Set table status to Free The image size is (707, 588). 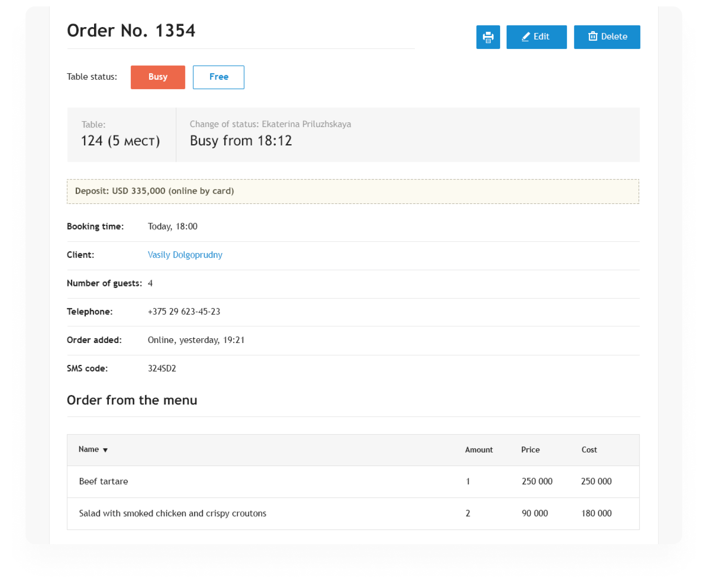click(218, 77)
